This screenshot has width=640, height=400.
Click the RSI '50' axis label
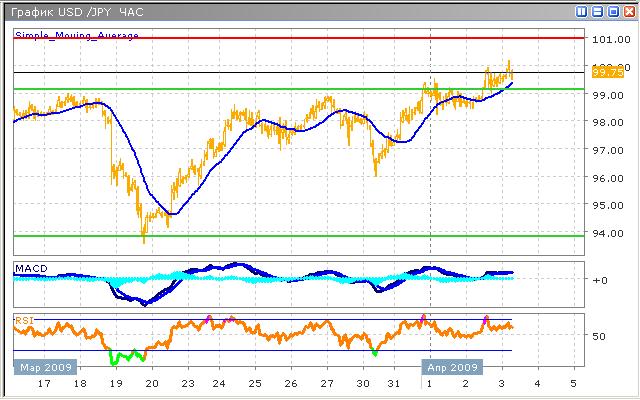point(599,336)
